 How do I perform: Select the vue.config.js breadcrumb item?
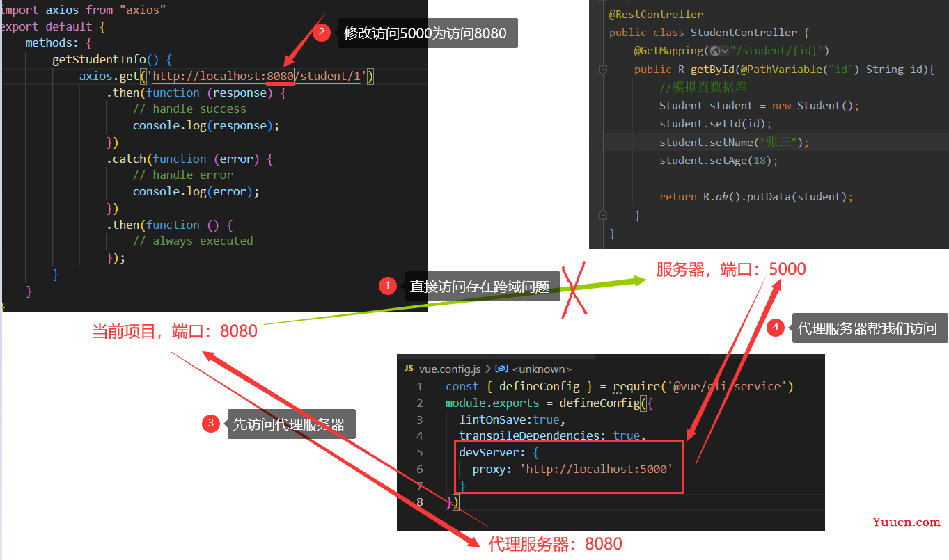click(x=450, y=369)
